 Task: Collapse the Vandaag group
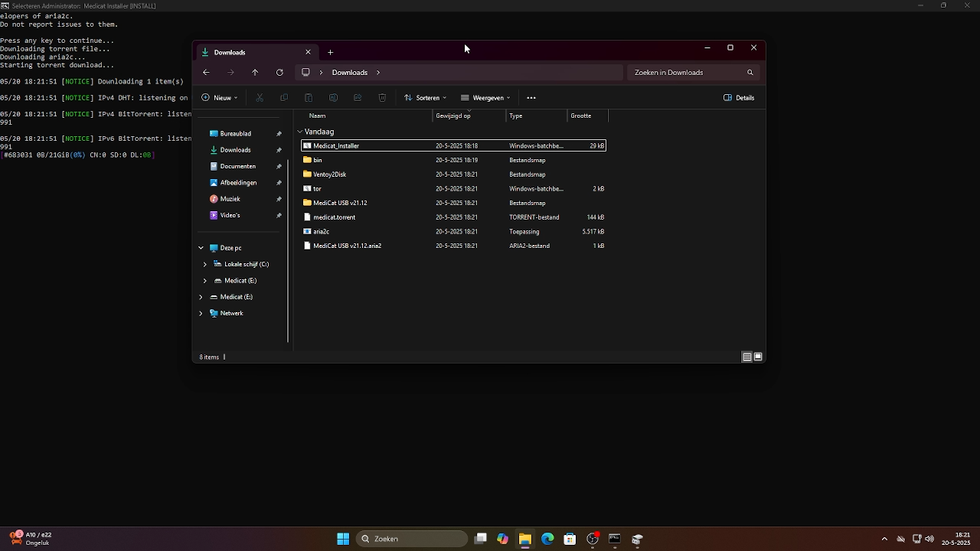[300, 132]
